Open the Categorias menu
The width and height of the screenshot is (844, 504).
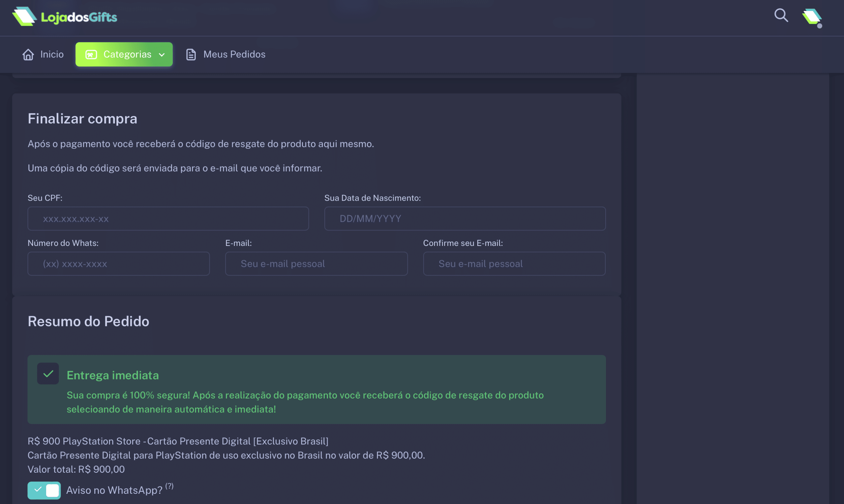(x=124, y=54)
